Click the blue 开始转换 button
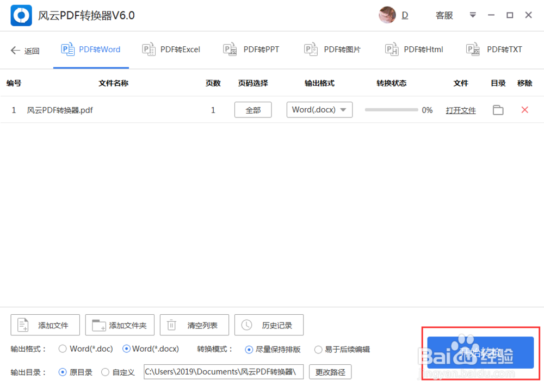The image size is (544, 392). click(480, 352)
